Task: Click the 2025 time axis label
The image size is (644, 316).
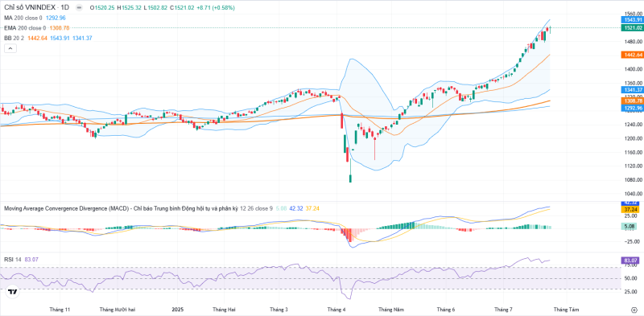Action: [177, 309]
